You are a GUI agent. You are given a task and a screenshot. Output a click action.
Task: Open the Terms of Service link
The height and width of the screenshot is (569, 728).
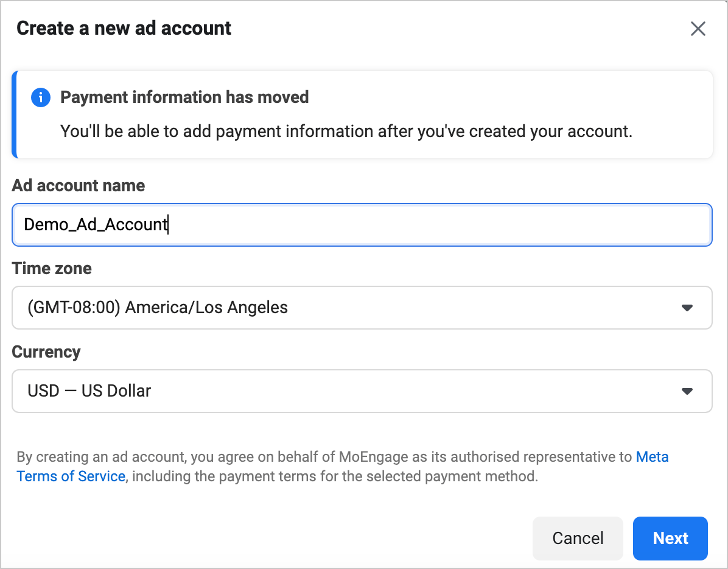click(x=71, y=476)
